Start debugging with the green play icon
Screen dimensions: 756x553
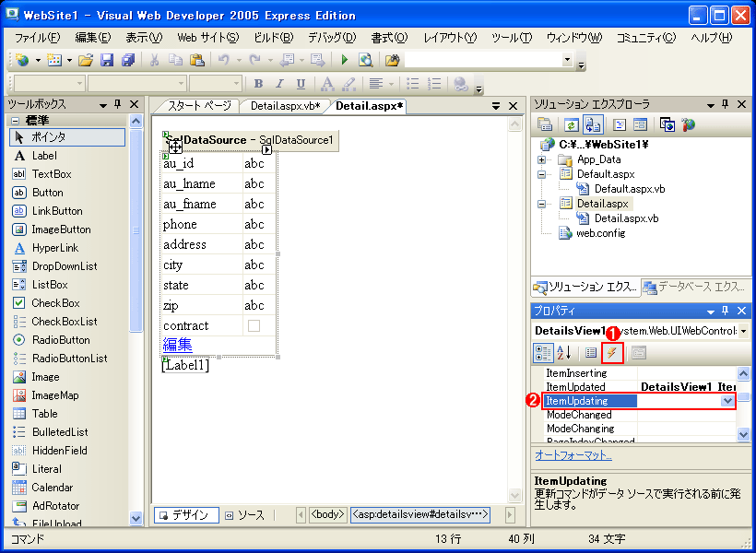[345, 60]
